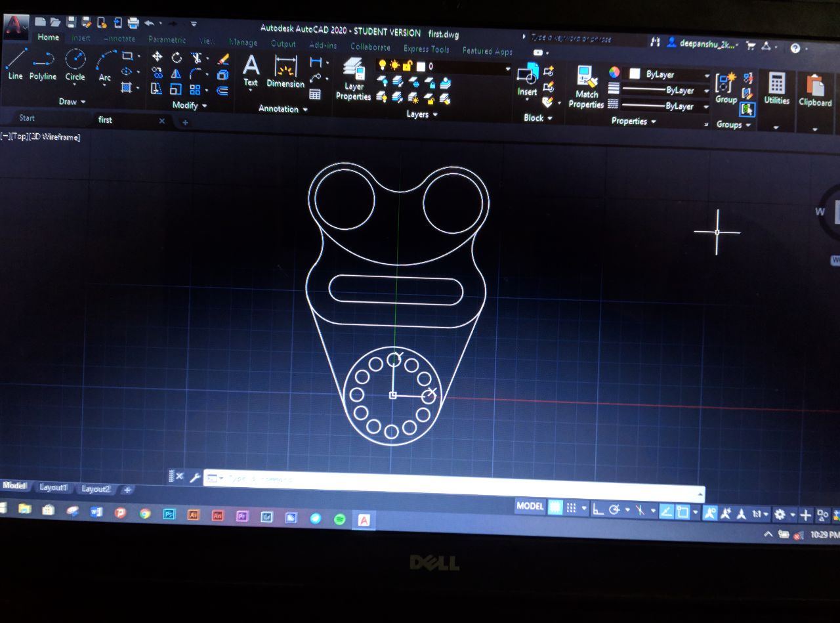The image size is (840, 623).
Task: Switch to the Layout1 tab
Action: pyautogui.click(x=53, y=487)
